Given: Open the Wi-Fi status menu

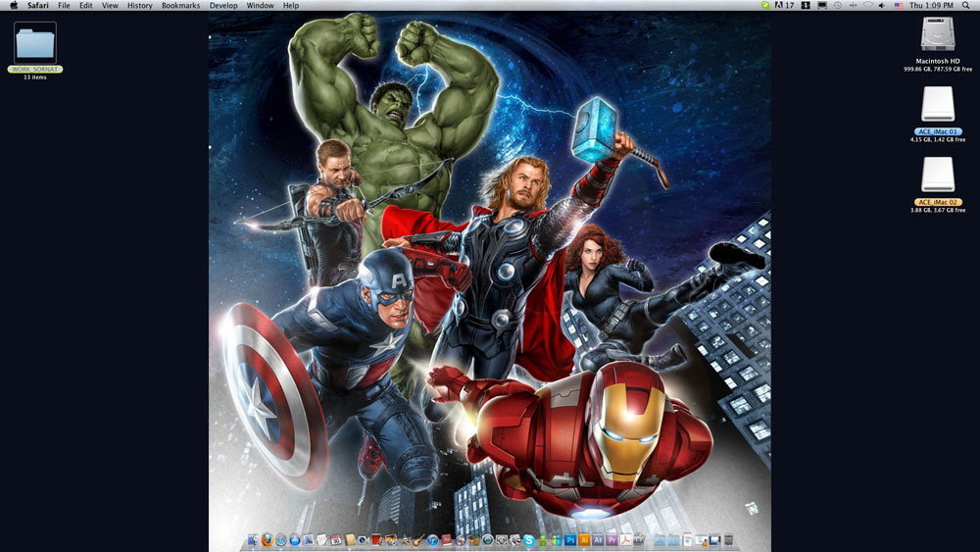Looking at the screenshot, I should tap(868, 5).
